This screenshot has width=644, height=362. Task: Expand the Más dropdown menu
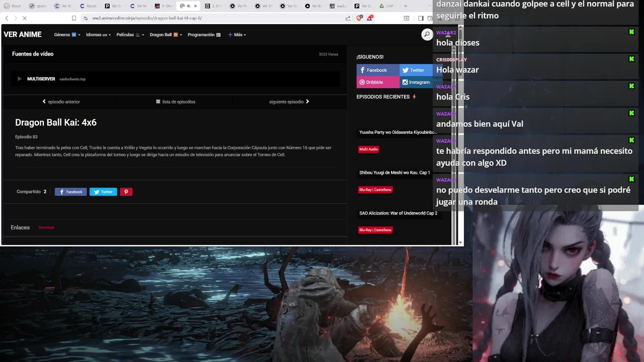(237, 35)
